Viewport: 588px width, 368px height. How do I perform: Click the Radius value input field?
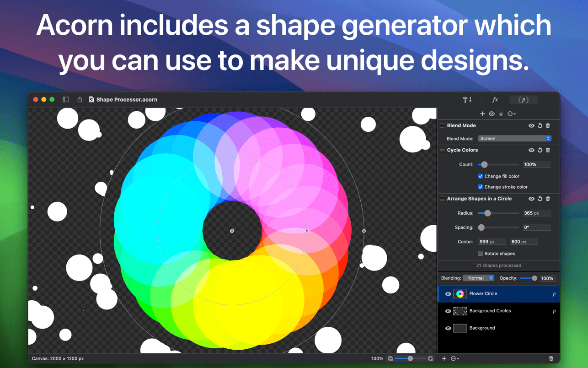click(x=536, y=213)
